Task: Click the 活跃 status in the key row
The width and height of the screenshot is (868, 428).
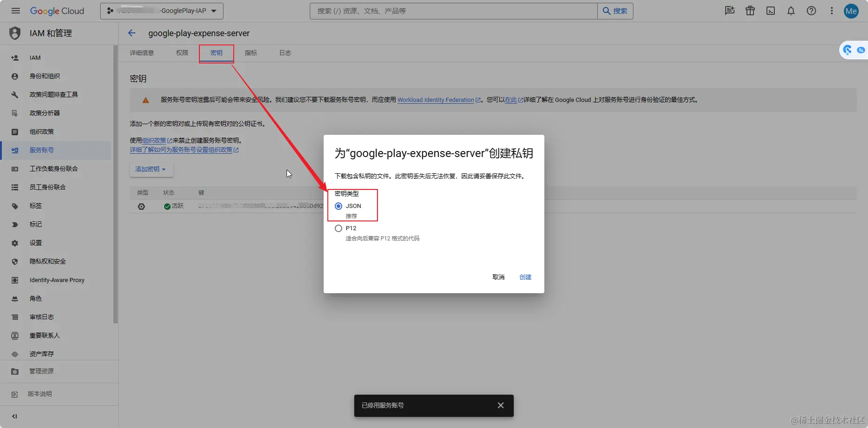Action: [174, 206]
